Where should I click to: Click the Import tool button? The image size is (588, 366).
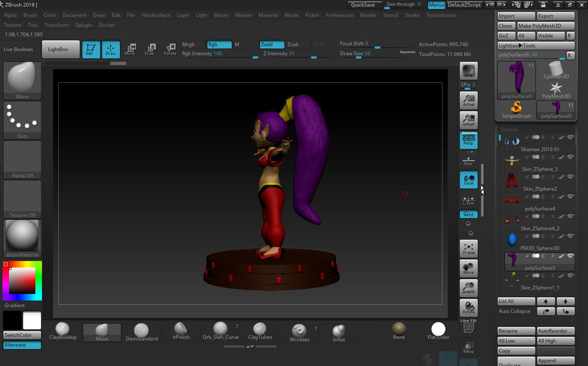516,16
